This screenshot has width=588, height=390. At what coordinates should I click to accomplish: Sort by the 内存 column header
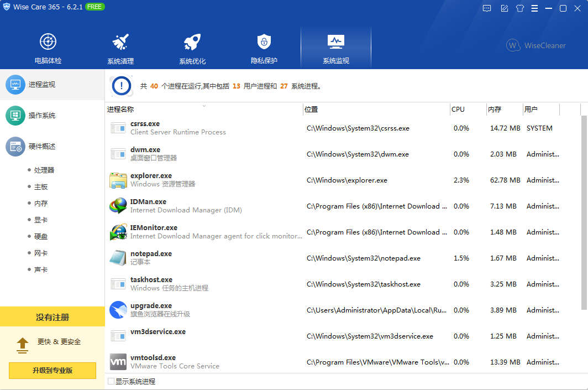[495, 110]
